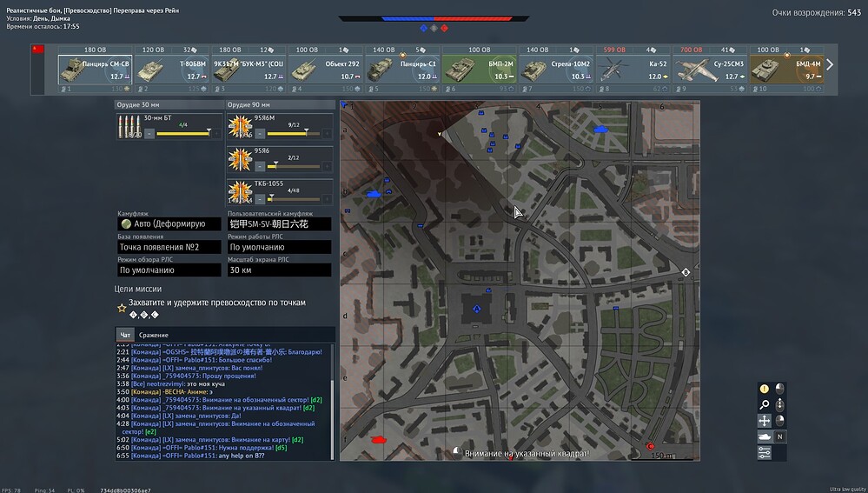Increase ТКБ-1055 missile count
The height and width of the screenshot is (493, 868).
tap(328, 199)
